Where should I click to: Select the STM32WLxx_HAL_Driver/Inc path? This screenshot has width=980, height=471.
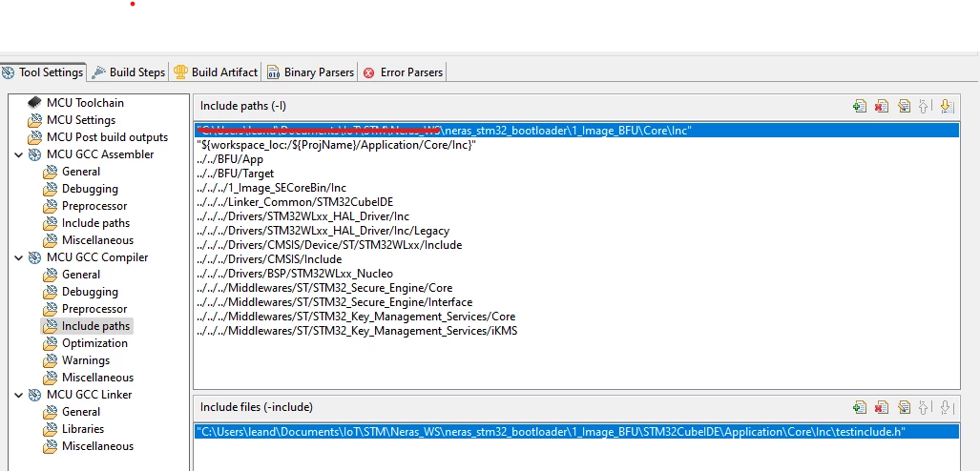pyautogui.click(x=576, y=216)
